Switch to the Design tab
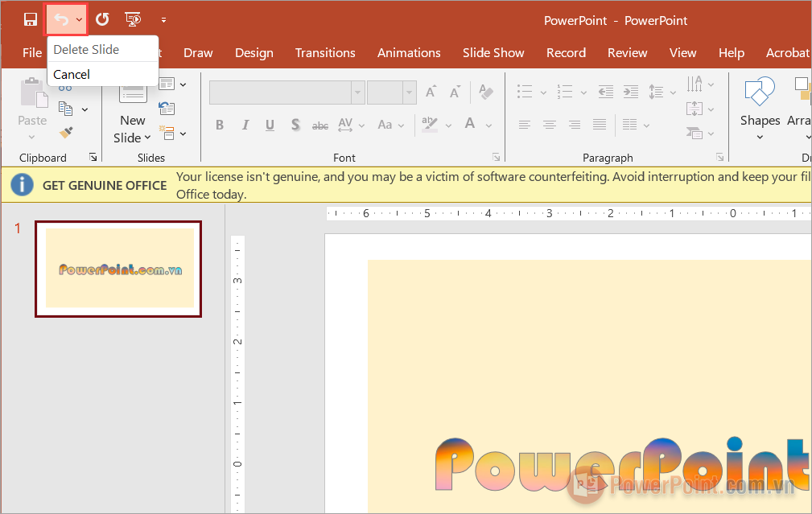The image size is (812, 514). click(x=254, y=53)
